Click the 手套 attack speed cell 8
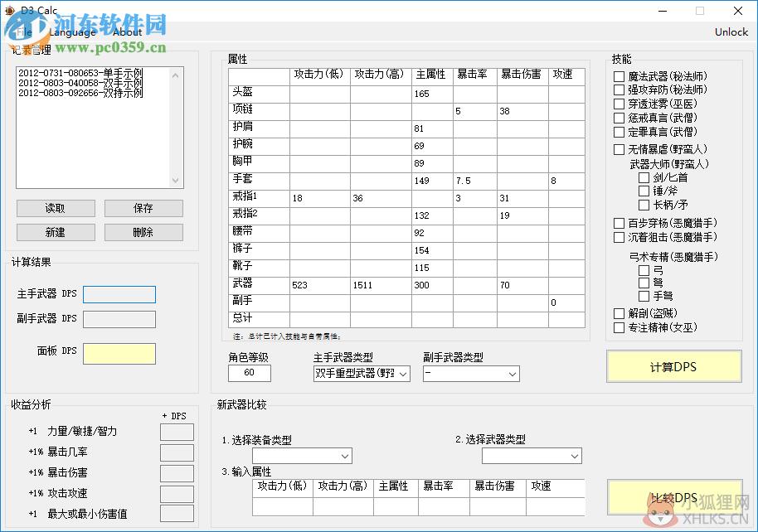This screenshot has height=532, width=758. [566, 181]
